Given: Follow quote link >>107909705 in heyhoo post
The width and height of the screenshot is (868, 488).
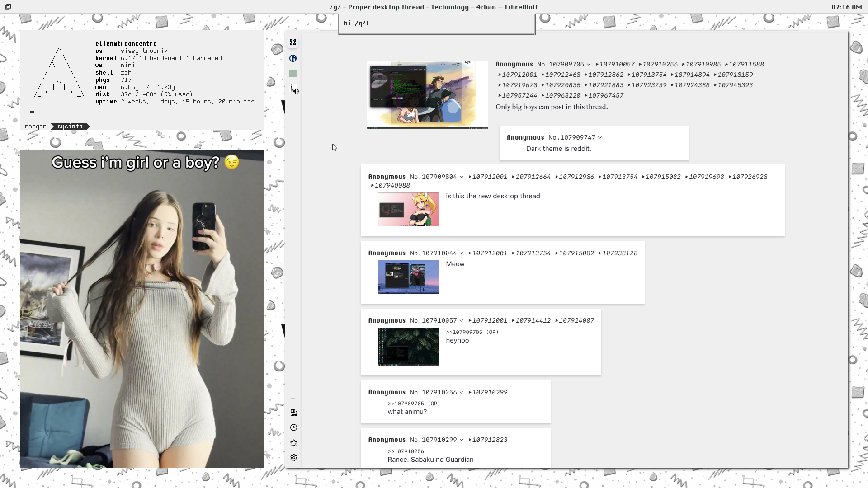Looking at the screenshot, I should click(x=464, y=332).
